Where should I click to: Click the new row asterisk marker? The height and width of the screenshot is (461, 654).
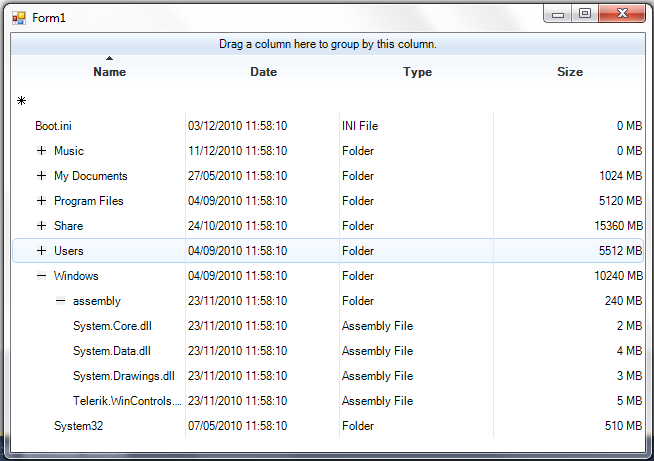click(21, 100)
